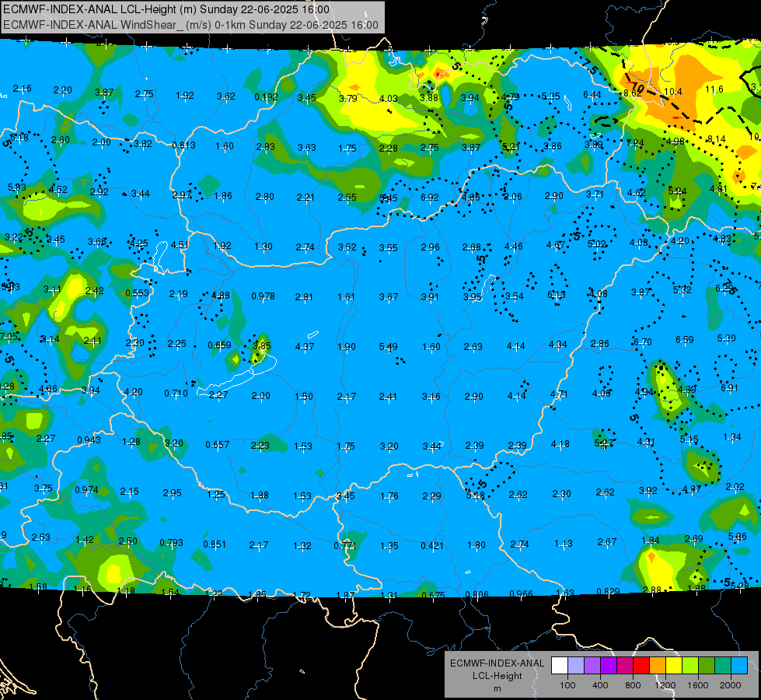Click the legend tick value 100

pos(567,685)
